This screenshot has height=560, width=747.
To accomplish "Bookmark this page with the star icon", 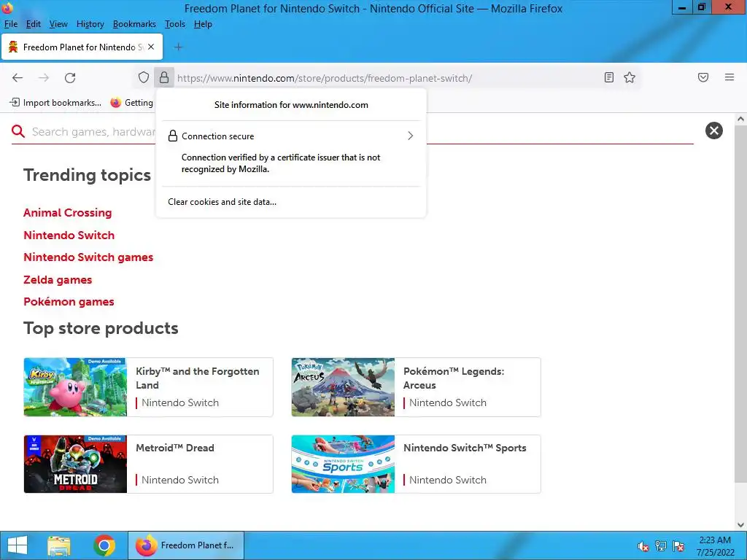I will (630, 77).
